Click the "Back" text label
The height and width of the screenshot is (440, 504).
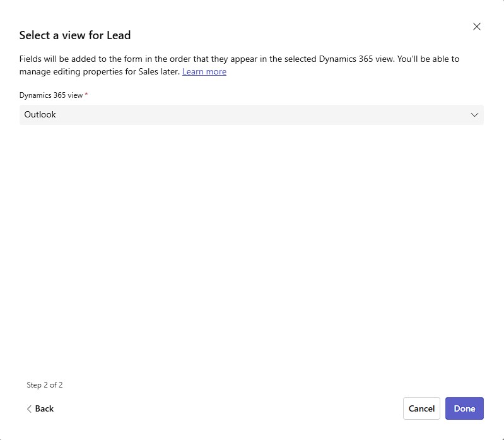(x=45, y=409)
